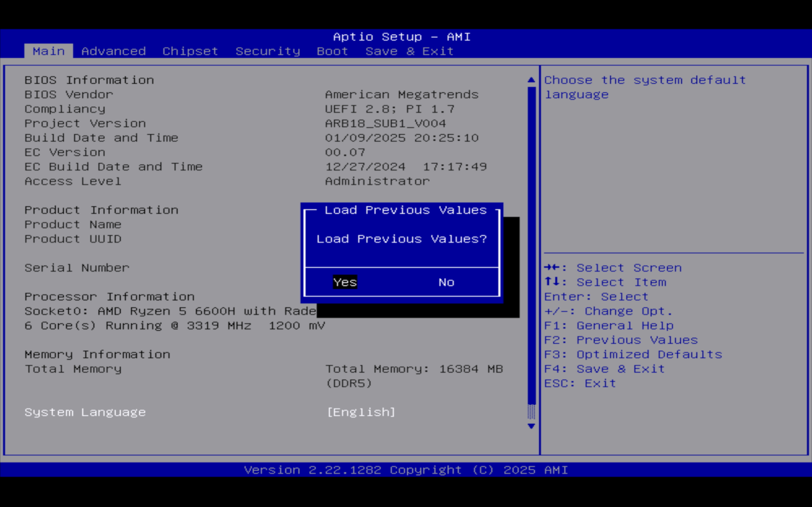Open the Advanced tab

pos(114,51)
